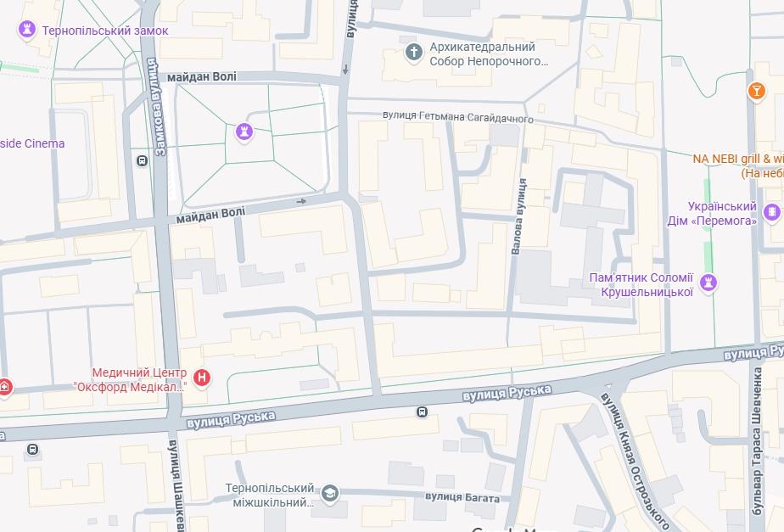784x532 pixels.
Task: Click the bus stop icon on вулиця Руська
Action: (422, 412)
